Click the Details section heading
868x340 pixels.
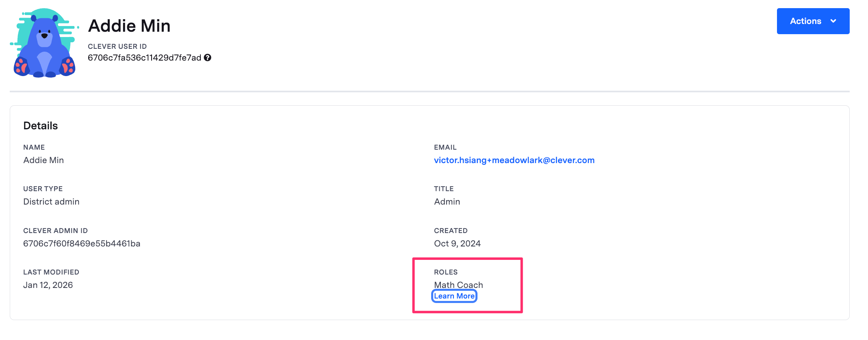tap(41, 126)
